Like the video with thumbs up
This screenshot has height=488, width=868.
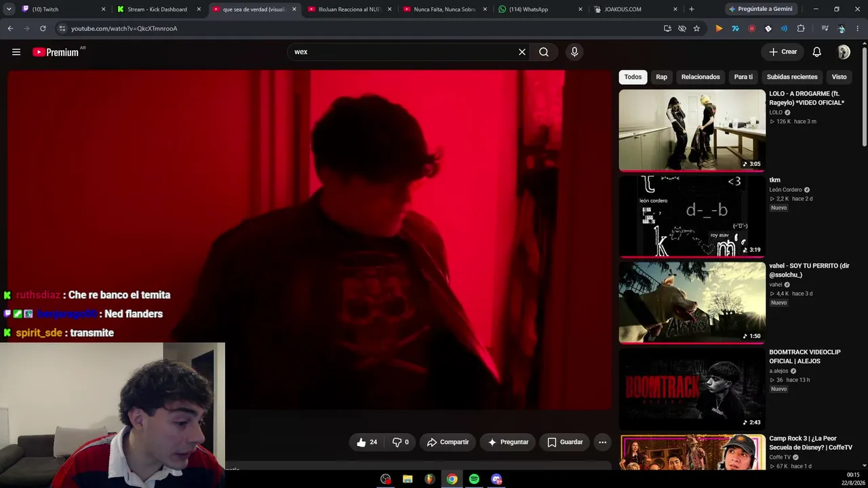(x=367, y=442)
